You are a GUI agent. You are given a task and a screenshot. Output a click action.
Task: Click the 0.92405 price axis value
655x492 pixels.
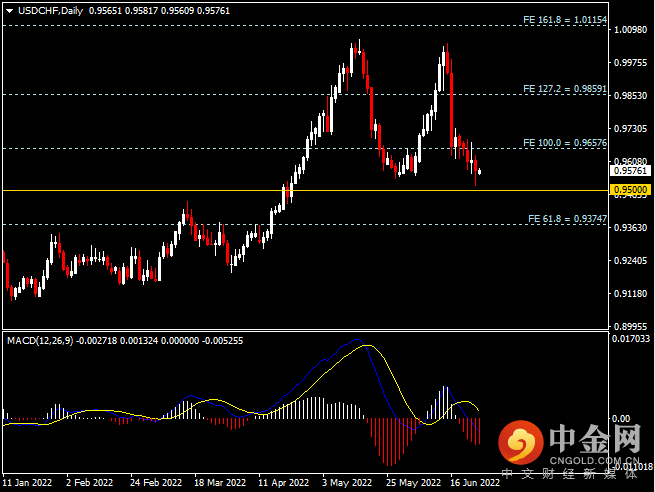pyautogui.click(x=630, y=261)
